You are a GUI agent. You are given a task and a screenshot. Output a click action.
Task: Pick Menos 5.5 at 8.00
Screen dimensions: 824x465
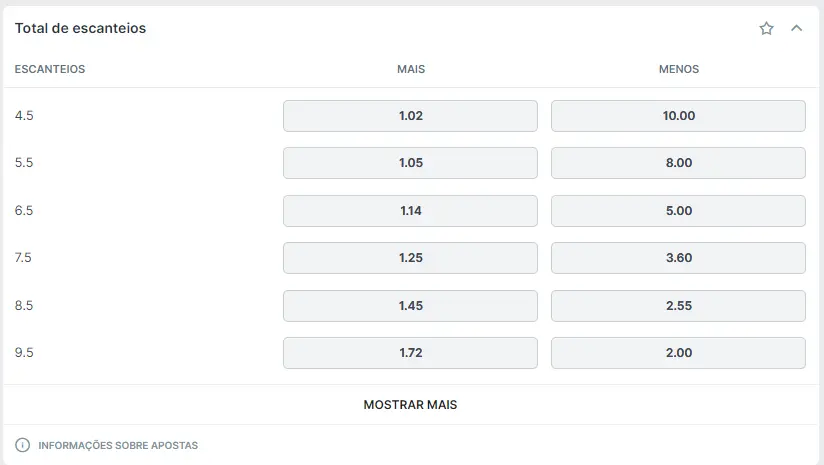click(678, 163)
